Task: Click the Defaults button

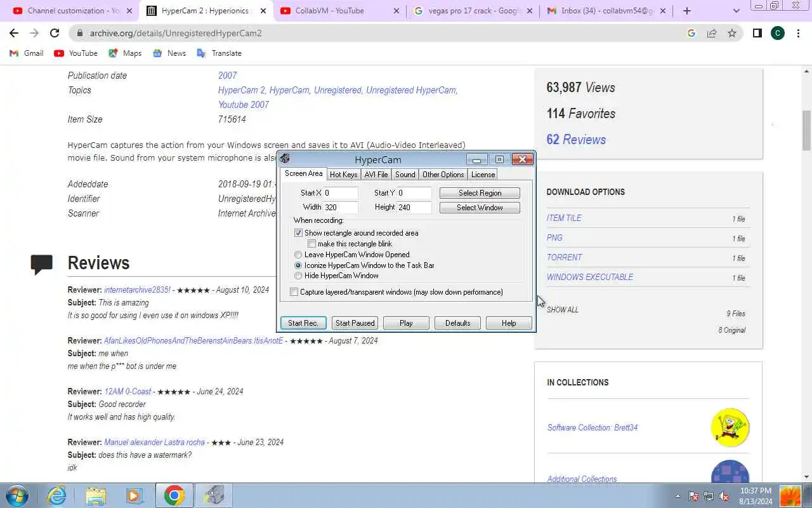Action: point(457,323)
